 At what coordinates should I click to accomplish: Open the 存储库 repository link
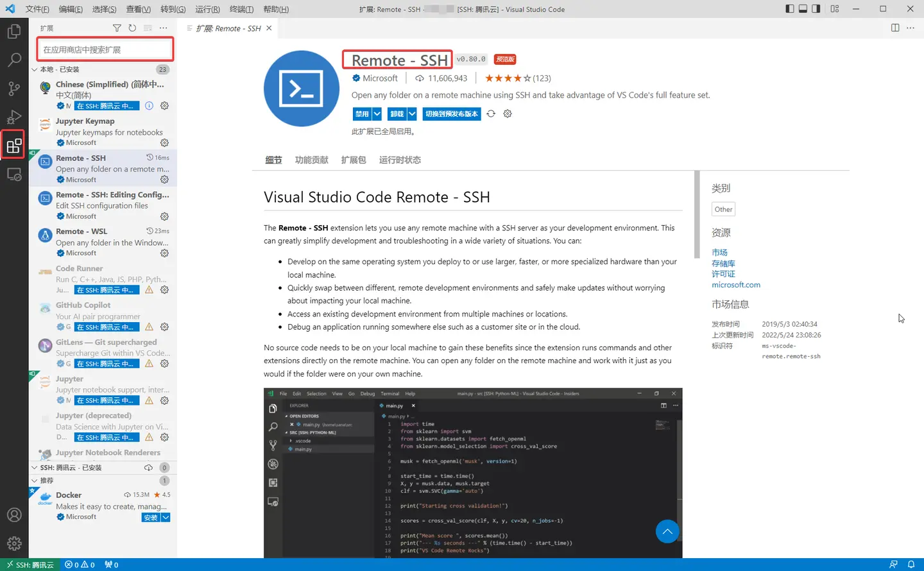723,263
